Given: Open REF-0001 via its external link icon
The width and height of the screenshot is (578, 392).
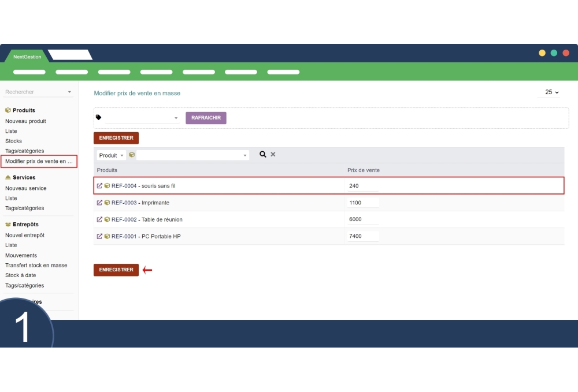Looking at the screenshot, I should point(99,236).
